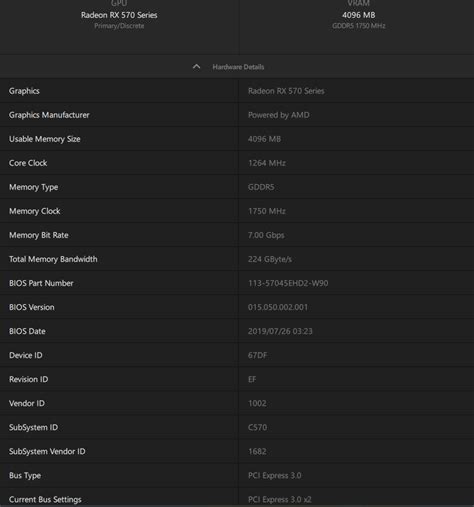Image resolution: width=474 pixels, height=507 pixels.
Task: Select the BIOS Date label
Action: tap(27, 331)
